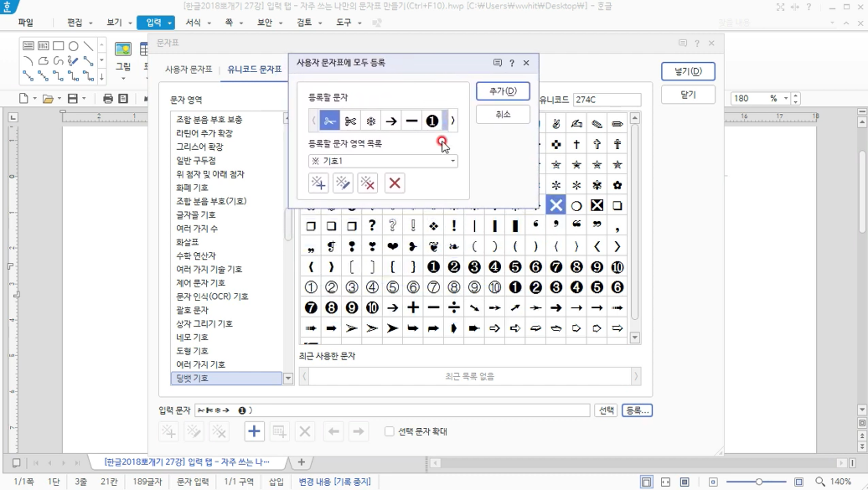Click the new document icon in the toolbar
The height and width of the screenshot is (490, 868).
(23, 99)
